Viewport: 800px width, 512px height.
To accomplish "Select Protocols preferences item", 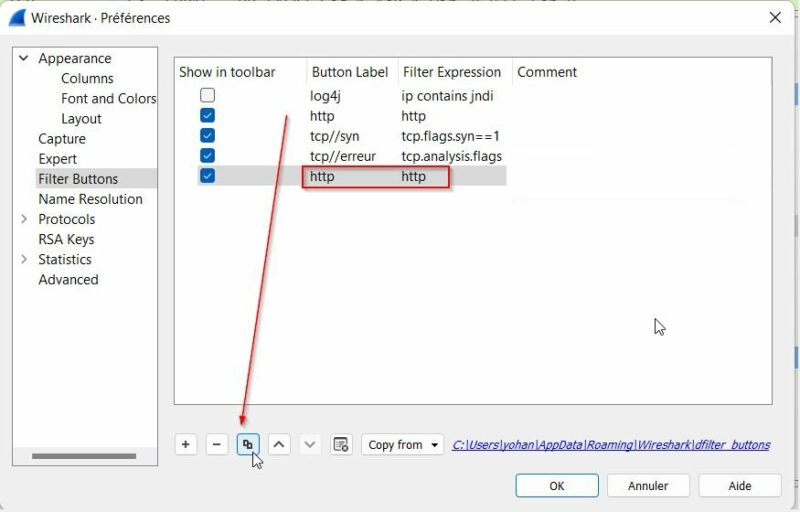I will coord(67,219).
